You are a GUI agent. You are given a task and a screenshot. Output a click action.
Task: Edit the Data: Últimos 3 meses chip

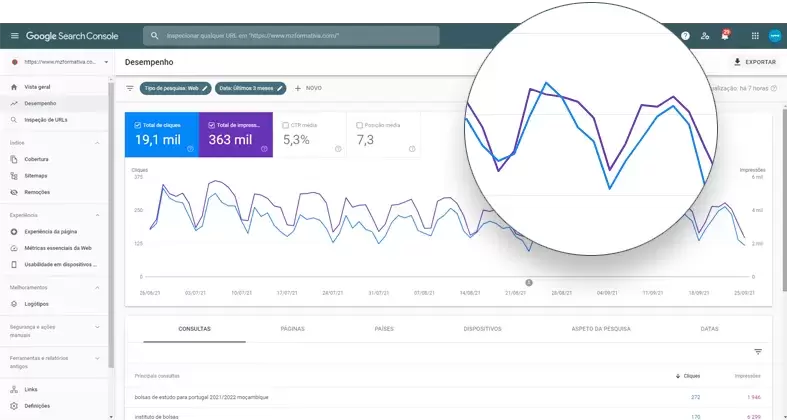[250, 88]
